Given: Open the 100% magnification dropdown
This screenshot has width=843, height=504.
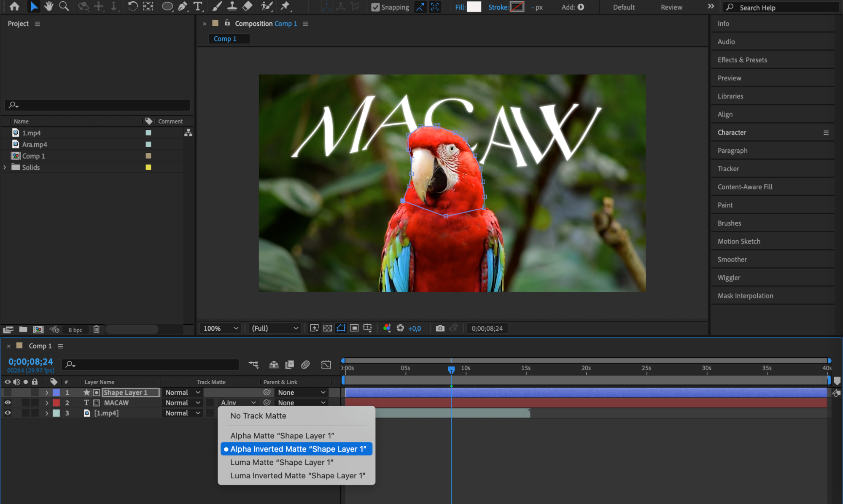Looking at the screenshot, I should [221, 328].
